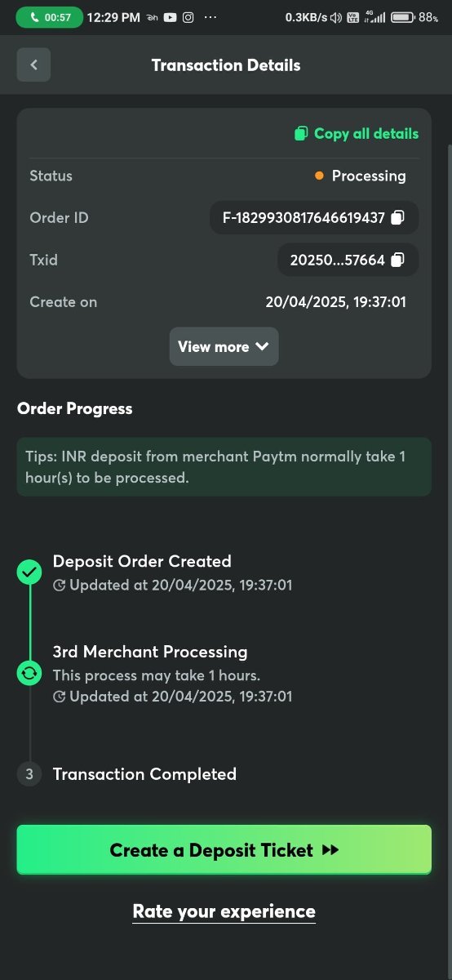Expand details with View more
The height and width of the screenshot is (980, 452).
coord(224,347)
